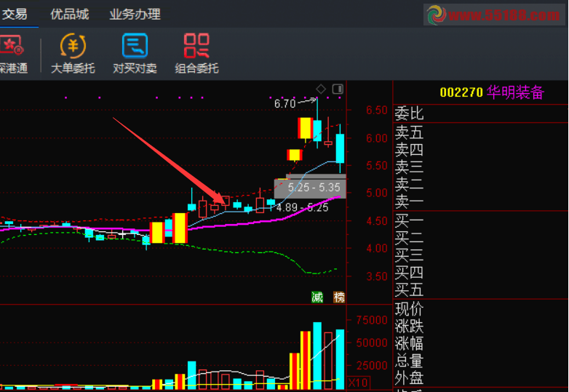Switch to the 交易 tab
Image resolution: width=569 pixels, height=392 pixels.
coord(15,15)
